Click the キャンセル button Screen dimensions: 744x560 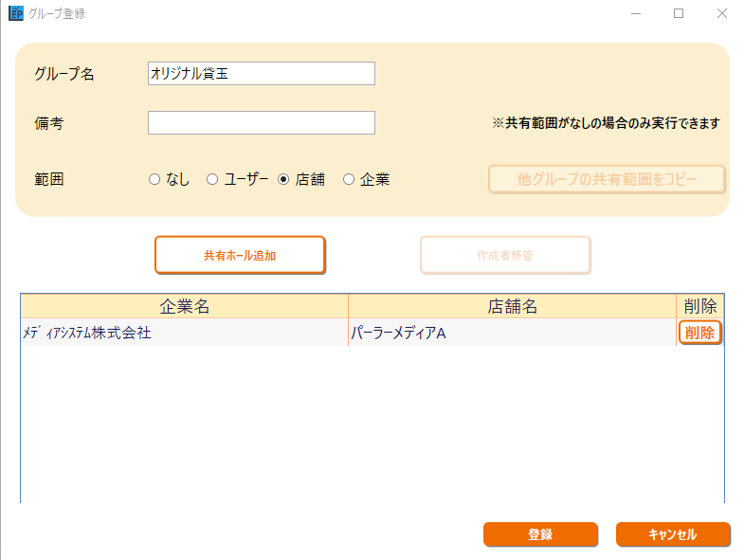point(673,534)
